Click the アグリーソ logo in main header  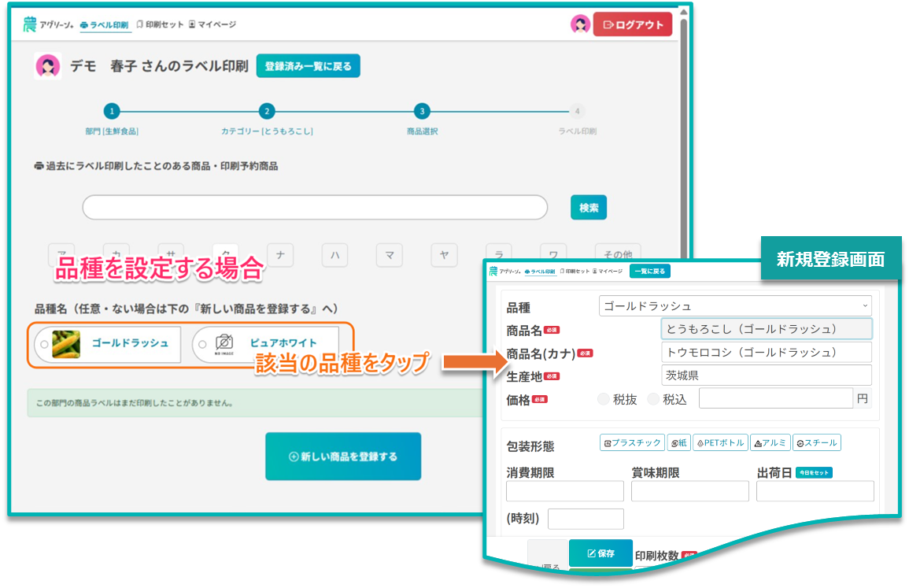[x=48, y=24]
